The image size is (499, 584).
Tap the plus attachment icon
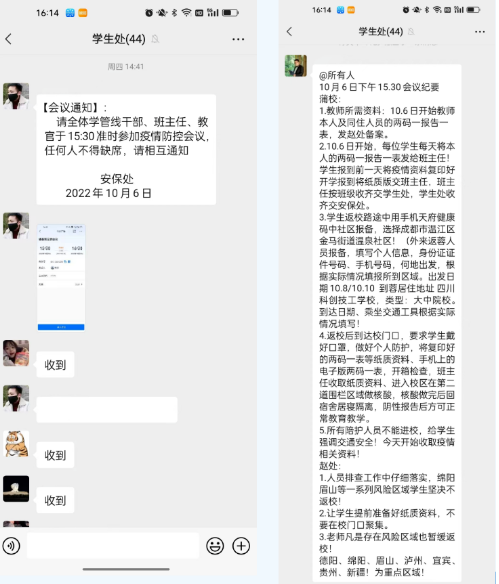tap(241, 546)
